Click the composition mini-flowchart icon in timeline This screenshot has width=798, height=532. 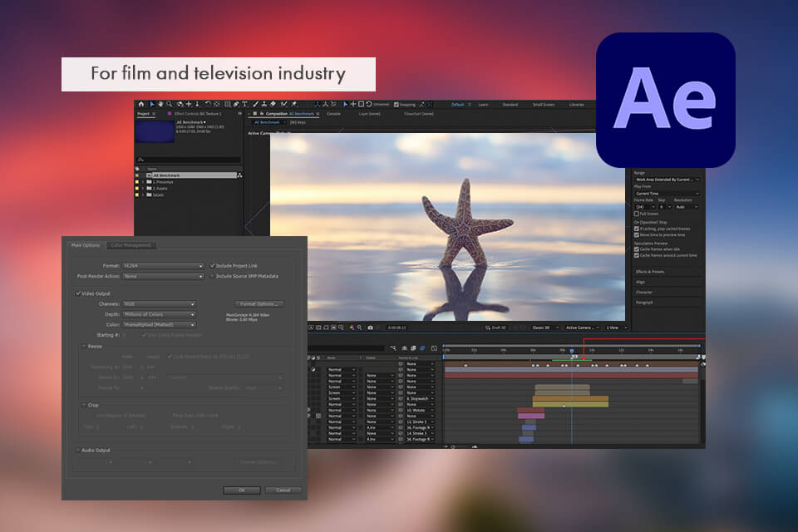point(394,348)
